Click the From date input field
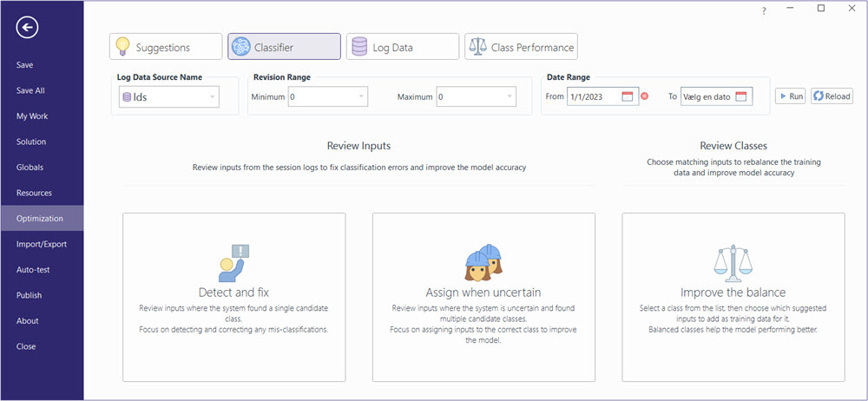 pyautogui.click(x=593, y=96)
